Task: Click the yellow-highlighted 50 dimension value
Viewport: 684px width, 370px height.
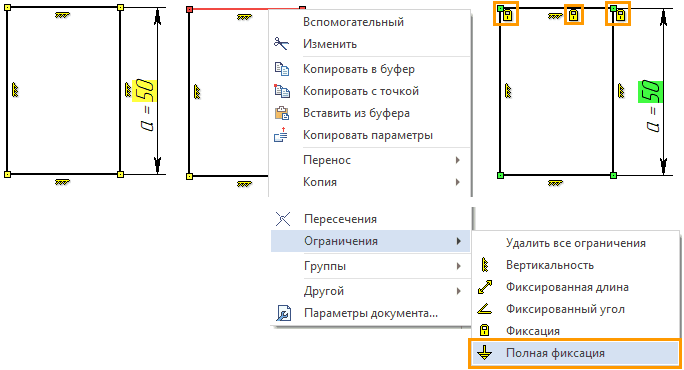Action: click(x=144, y=91)
